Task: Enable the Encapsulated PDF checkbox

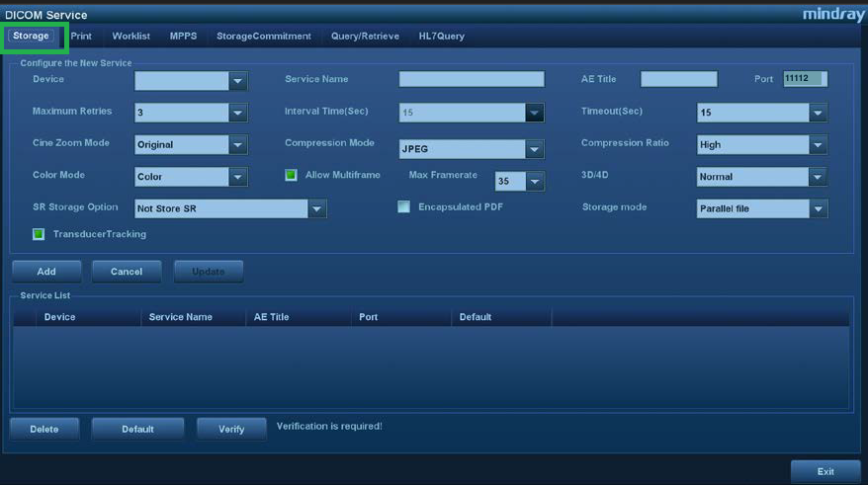Action: pos(404,206)
